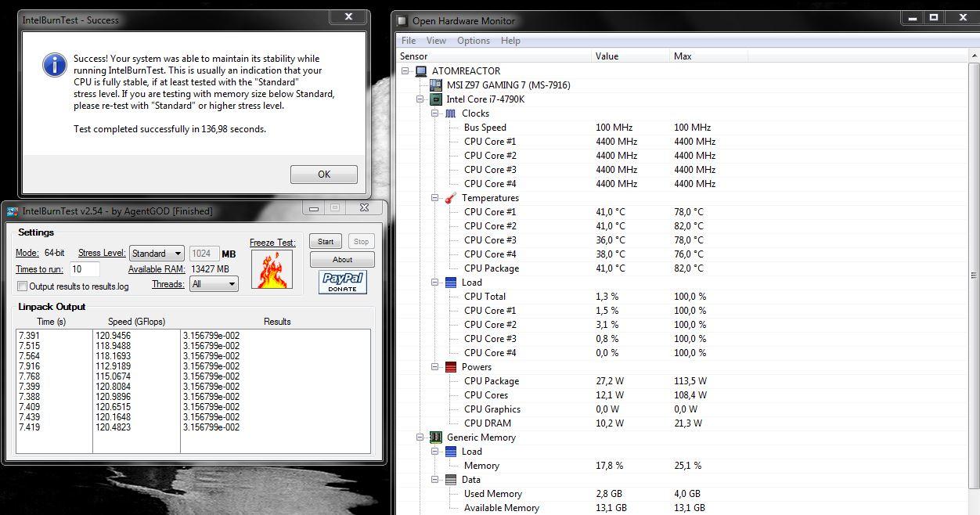Click the Clocks waveform icon
Image resolution: width=980 pixels, height=515 pixels.
(451, 113)
